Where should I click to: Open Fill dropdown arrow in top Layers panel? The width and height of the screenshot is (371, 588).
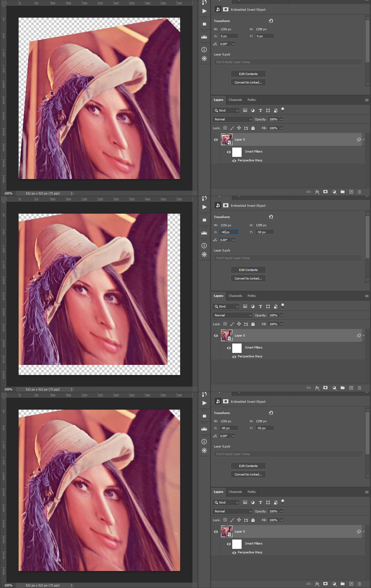pyautogui.click(x=281, y=128)
